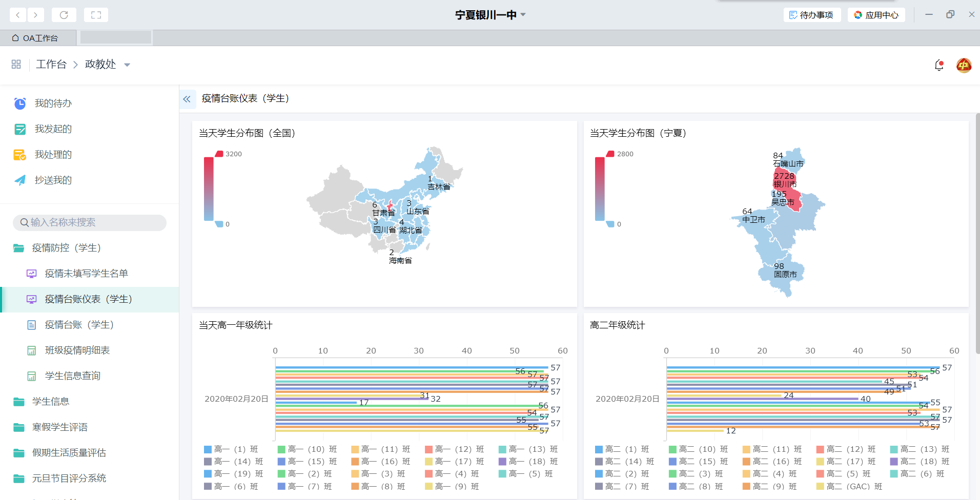
Task: Select 疫情台账仪表（学生）in the tree
Action: pyautogui.click(x=89, y=299)
